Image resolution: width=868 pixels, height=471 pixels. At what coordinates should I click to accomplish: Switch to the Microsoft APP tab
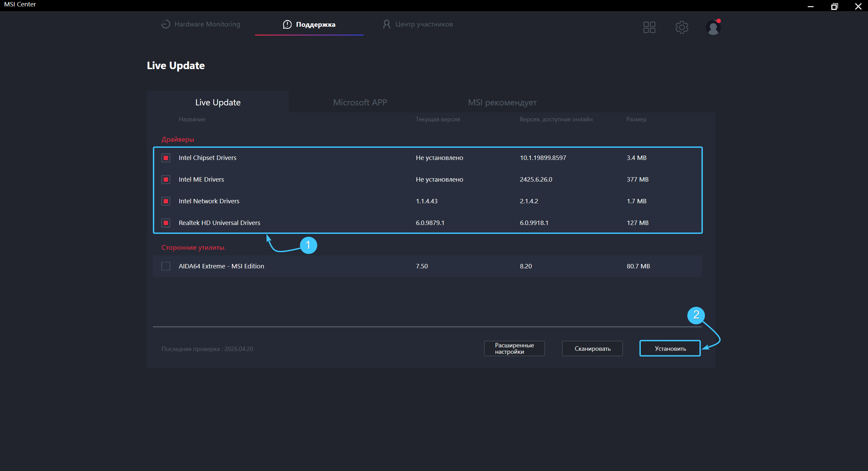pos(360,102)
